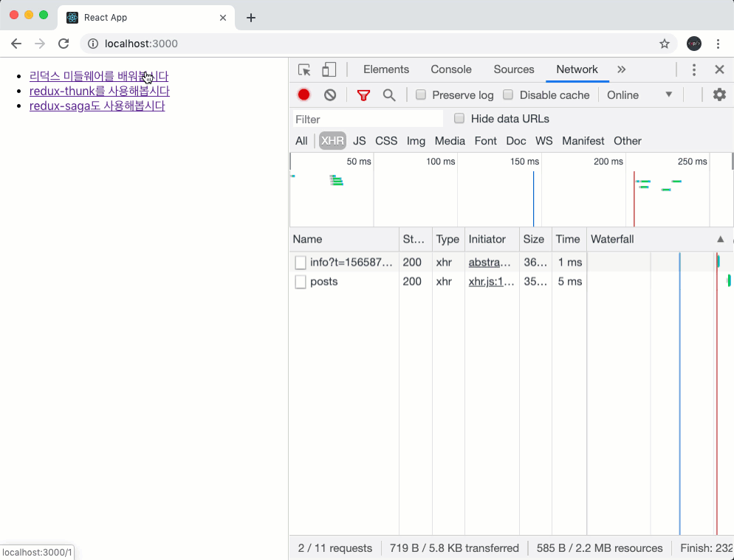This screenshot has width=734, height=560.
Task: Filter requests by Manifest
Action: coord(583,141)
